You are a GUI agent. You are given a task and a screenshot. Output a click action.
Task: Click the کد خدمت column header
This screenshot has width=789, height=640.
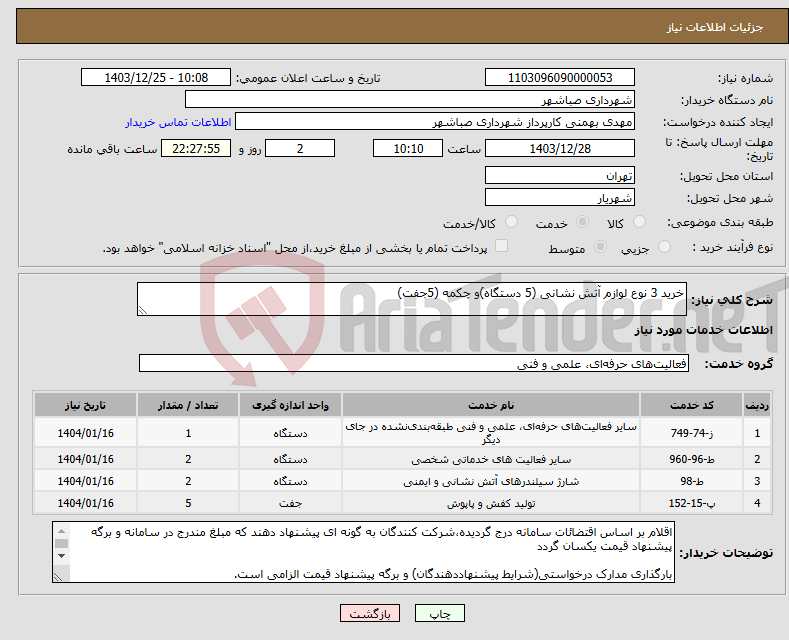coord(692,405)
